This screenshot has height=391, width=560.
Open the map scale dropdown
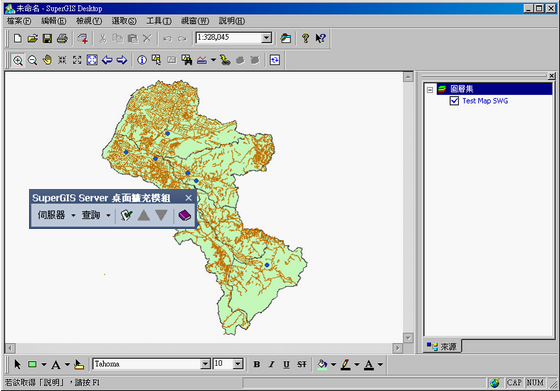tap(266, 38)
